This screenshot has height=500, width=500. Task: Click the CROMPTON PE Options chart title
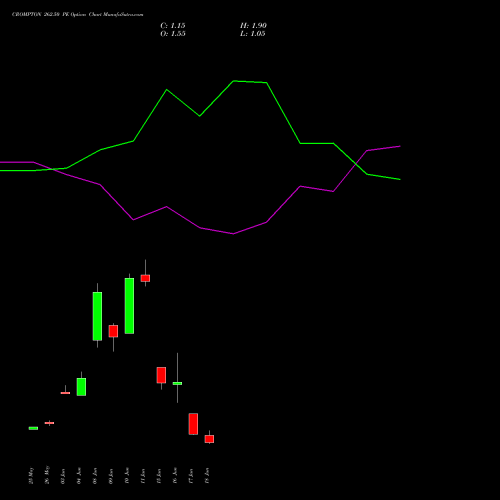tap(78, 15)
